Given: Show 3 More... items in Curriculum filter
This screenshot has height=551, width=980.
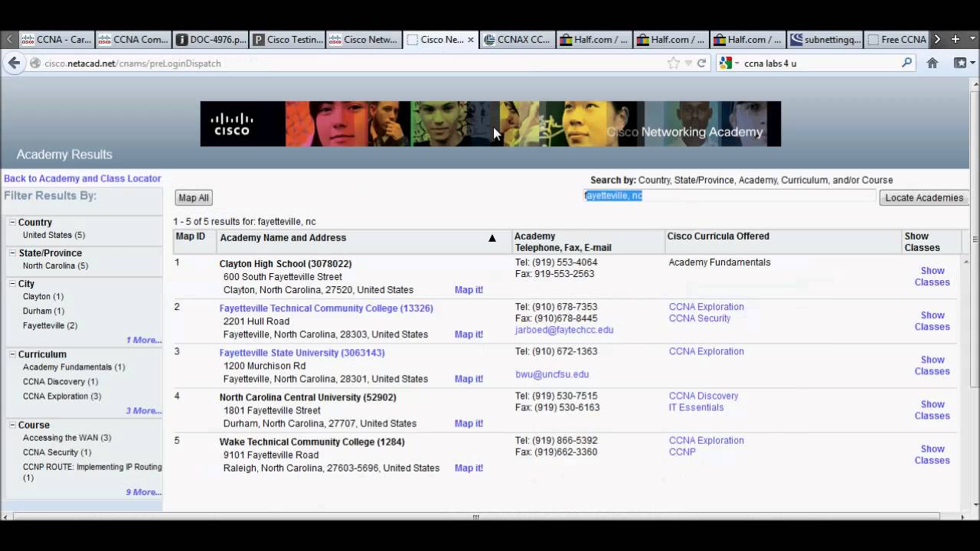Looking at the screenshot, I should pos(144,411).
